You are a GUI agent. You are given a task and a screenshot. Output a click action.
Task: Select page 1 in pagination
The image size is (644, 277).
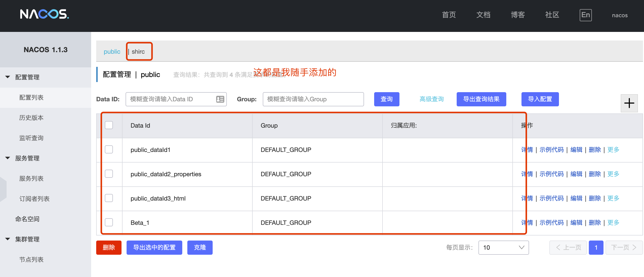tap(596, 247)
